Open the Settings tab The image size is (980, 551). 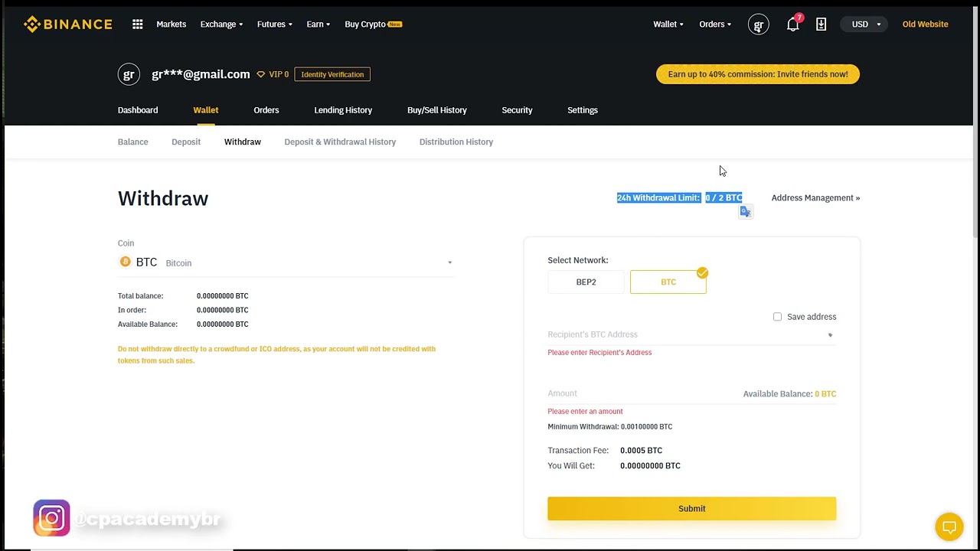[583, 110]
